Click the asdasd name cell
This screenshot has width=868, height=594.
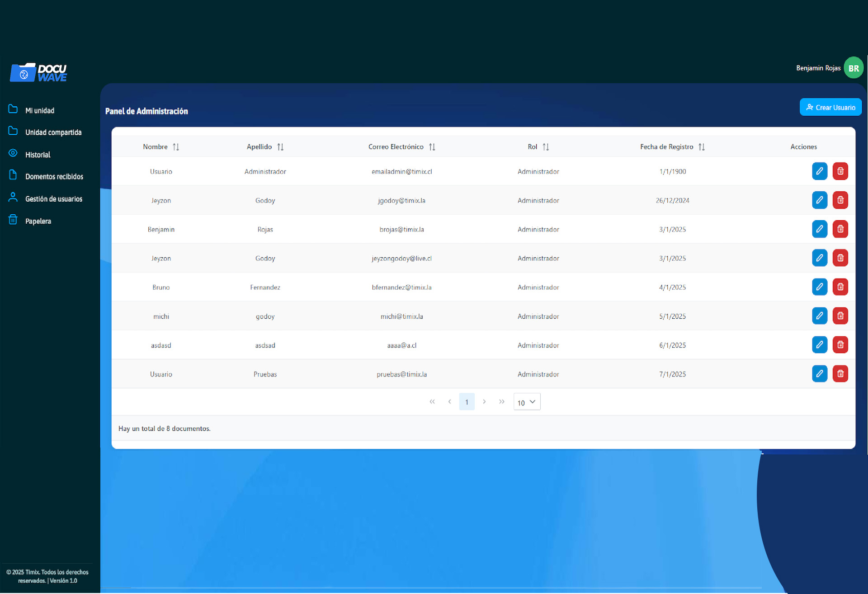point(161,345)
